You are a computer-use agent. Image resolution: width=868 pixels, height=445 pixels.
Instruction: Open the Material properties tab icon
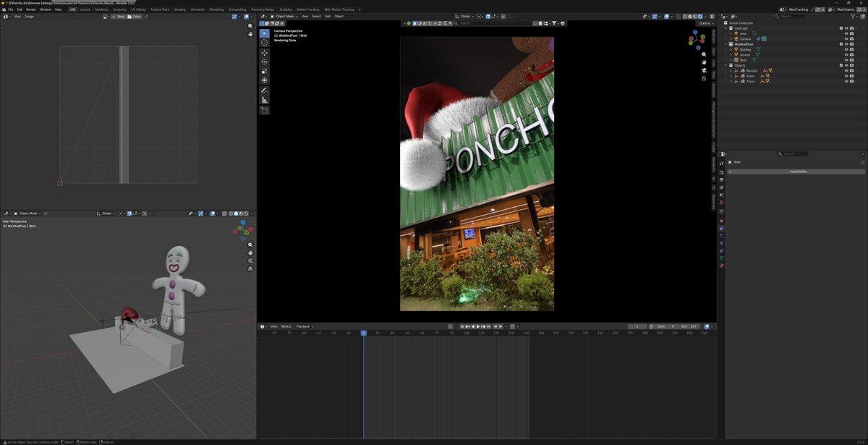pyautogui.click(x=721, y=266)
